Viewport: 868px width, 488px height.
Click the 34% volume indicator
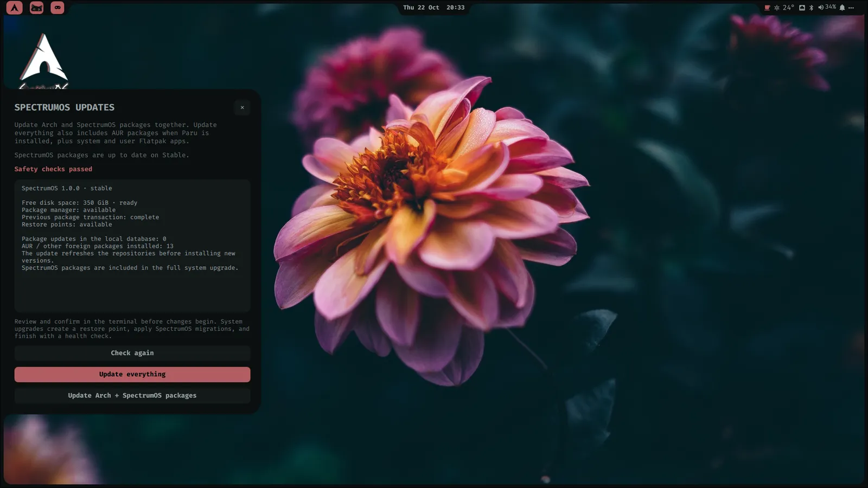[x=827, y=7]
